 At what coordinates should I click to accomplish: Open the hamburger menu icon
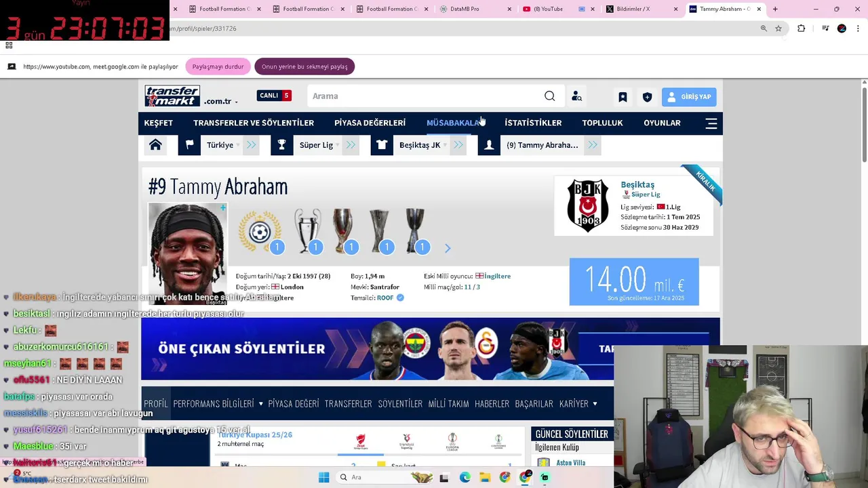click(711, 123)
